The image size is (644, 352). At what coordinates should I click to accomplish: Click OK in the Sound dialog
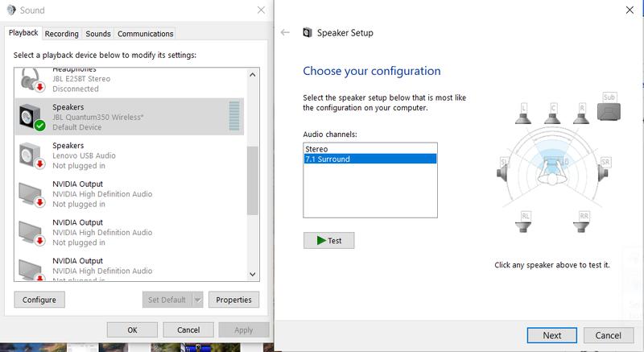(132, 329)
